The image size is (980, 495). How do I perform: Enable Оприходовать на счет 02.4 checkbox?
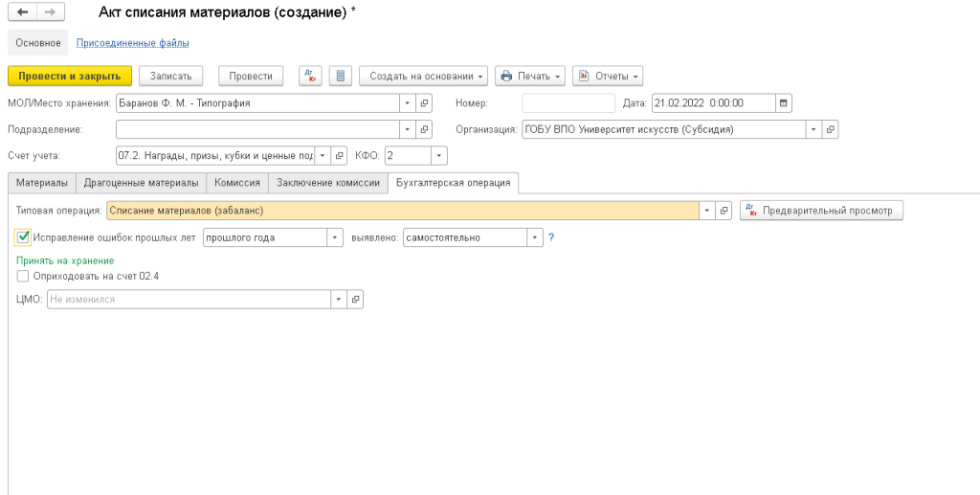(x=23, y=276)
